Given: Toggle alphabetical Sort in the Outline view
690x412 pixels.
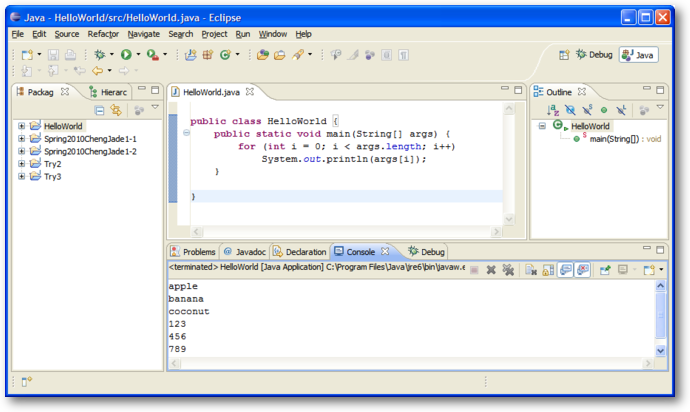Looking at the screenshot, I should 553,110.
